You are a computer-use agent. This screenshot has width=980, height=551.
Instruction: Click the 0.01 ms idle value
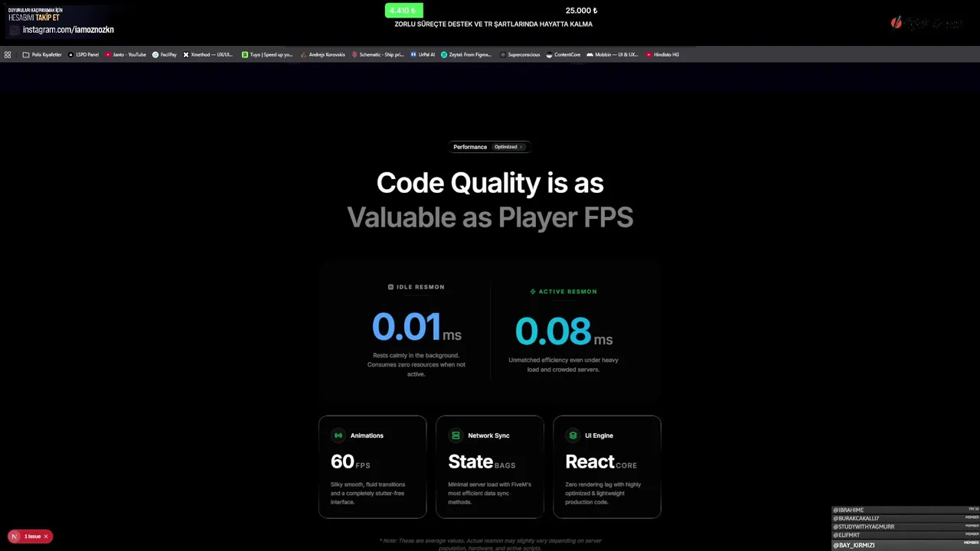pos(416,327)
